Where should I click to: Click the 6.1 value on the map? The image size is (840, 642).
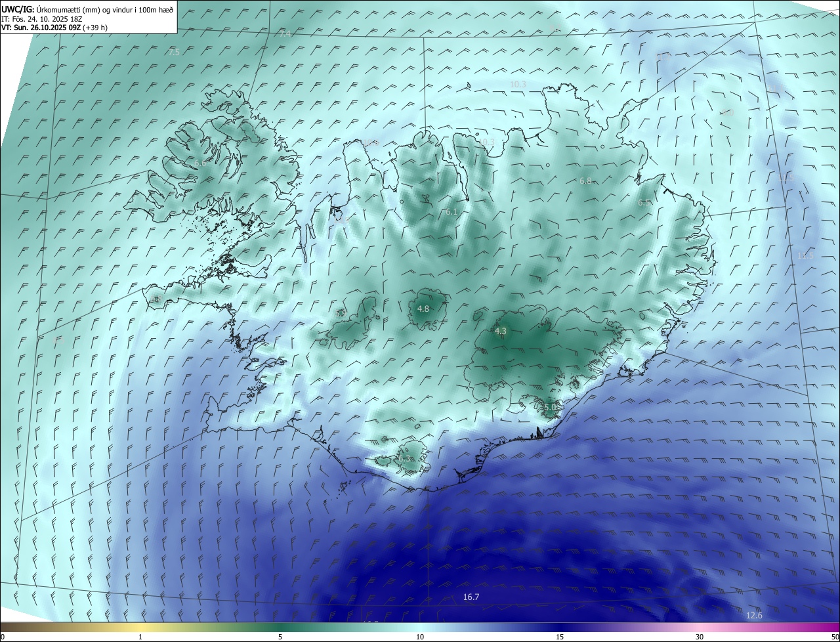point(451,212)
